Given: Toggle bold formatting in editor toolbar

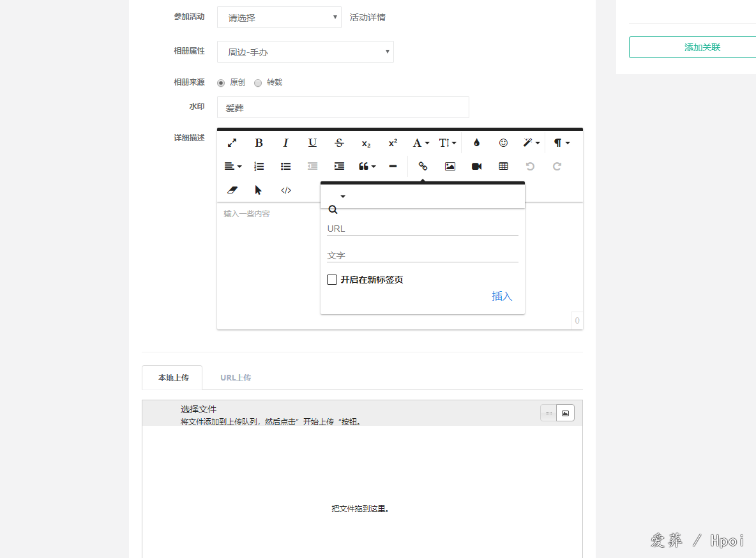Looking at the screenshot, I should [259, 143].
